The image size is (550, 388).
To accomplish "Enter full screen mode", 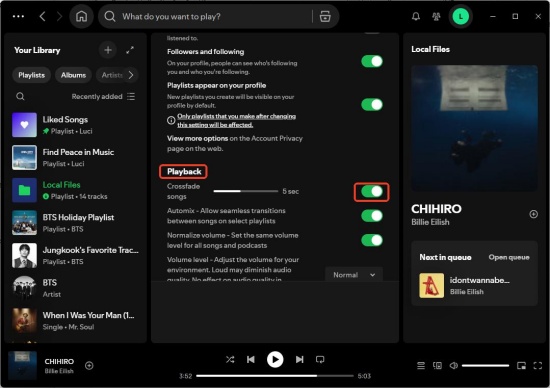I will click(x=538, y=366).
